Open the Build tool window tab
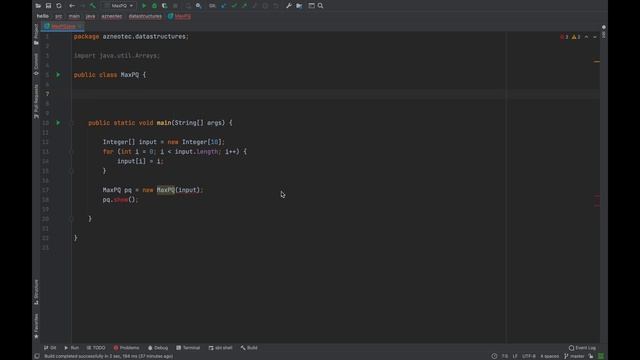The height and width of the screenshot is (360, 640). [249, 348]
